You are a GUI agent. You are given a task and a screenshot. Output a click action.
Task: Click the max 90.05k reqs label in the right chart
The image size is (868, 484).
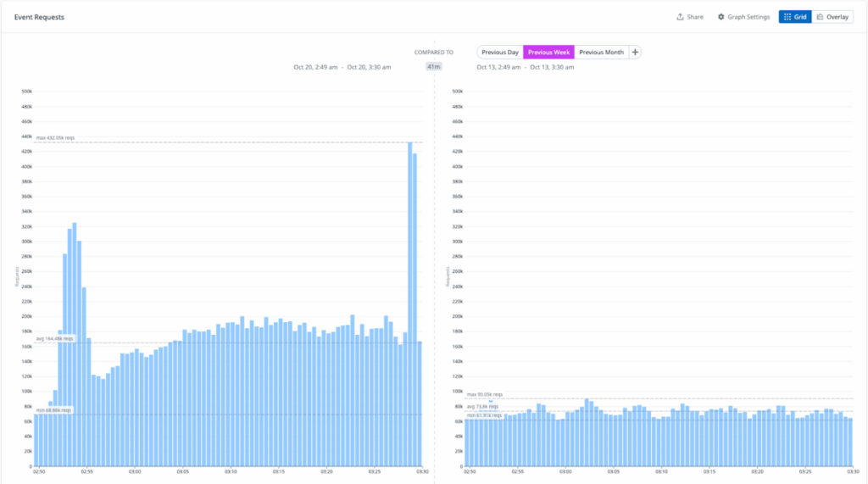coord(485,394)
